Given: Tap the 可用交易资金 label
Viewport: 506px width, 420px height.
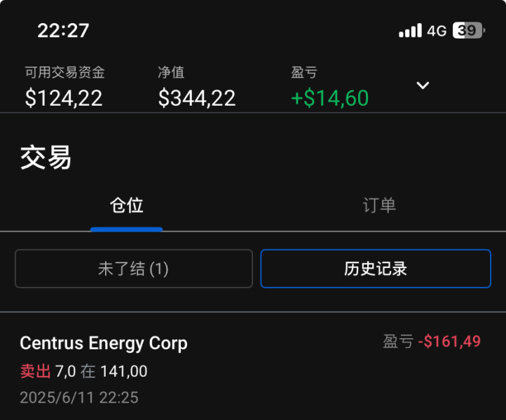Looking at the screenshot, I should [x=64, y=72].
